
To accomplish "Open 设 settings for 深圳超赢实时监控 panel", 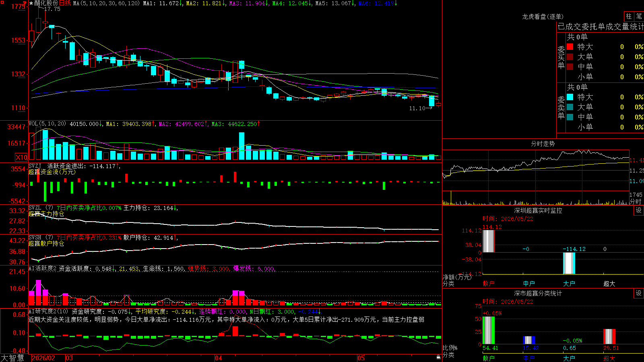I will [638, 210].
